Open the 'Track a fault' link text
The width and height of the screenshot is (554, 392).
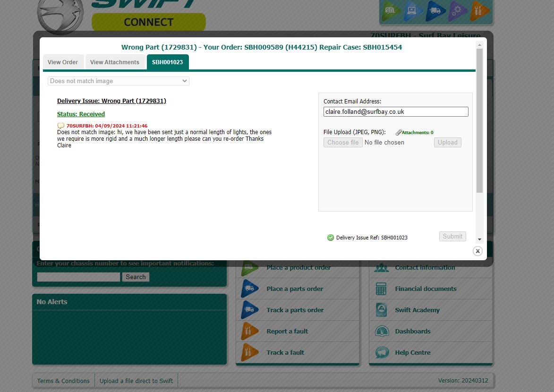285,352
